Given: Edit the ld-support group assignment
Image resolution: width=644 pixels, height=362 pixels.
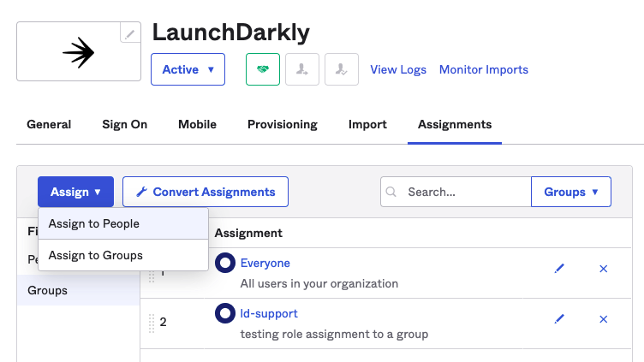Looking at the screenshot, I should coord(559,319).
